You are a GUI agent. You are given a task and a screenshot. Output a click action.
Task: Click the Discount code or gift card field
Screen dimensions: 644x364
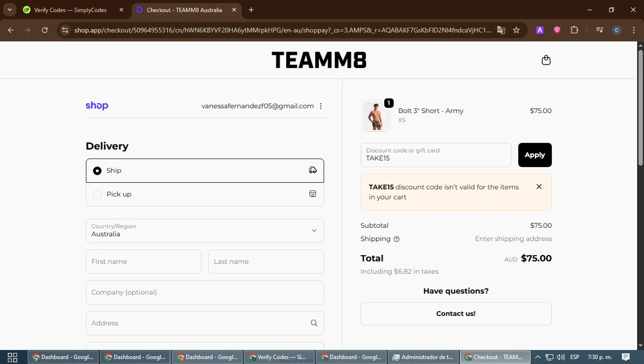[x=436, y=155]
